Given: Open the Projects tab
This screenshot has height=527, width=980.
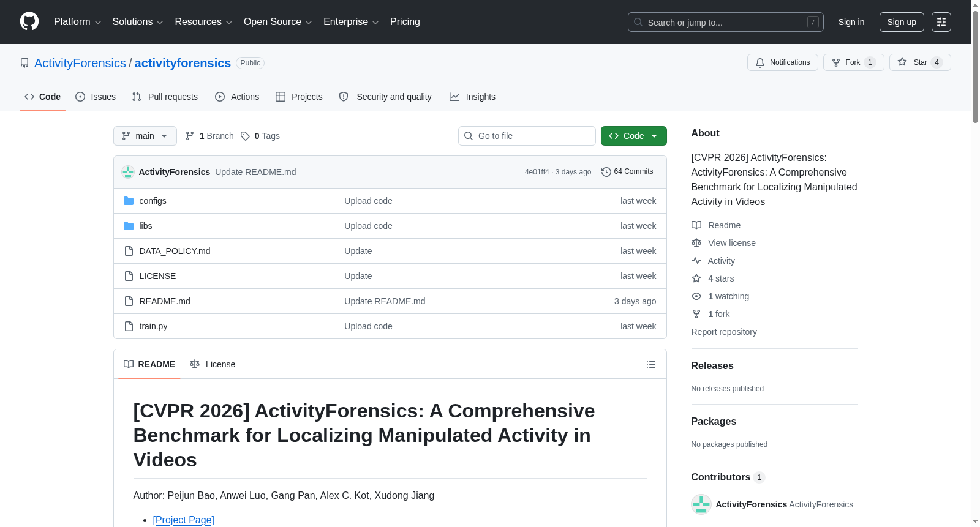Looking at the screenshot, I should pyautogui.click(x=299, y=97).
